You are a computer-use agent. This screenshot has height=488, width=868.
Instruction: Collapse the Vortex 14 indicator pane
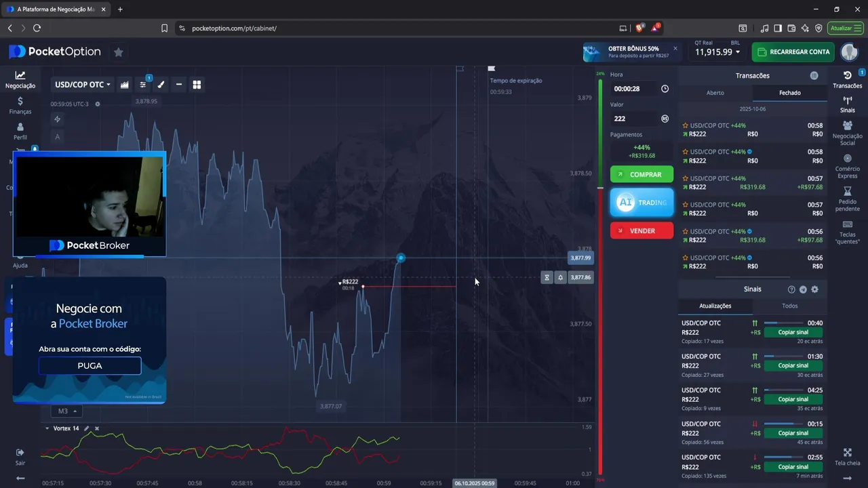pyautogui.click(x=47, y=428)
